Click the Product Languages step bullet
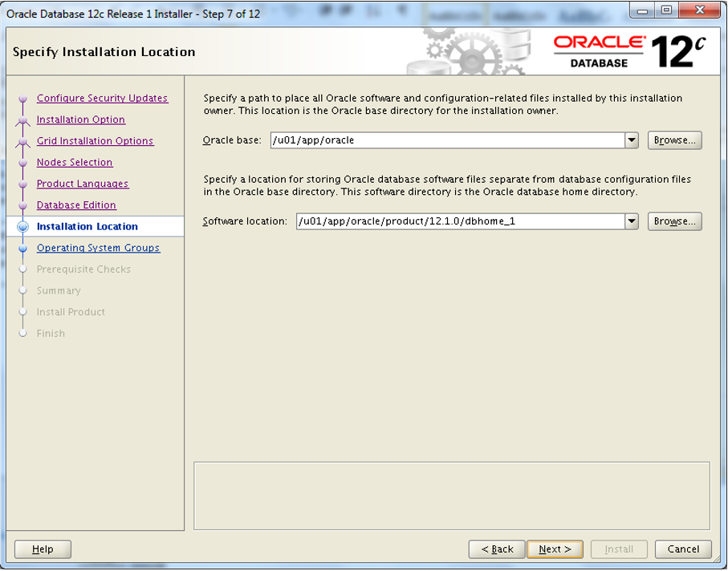Screen dimensions: 728x571 click(x=22, y=184)
